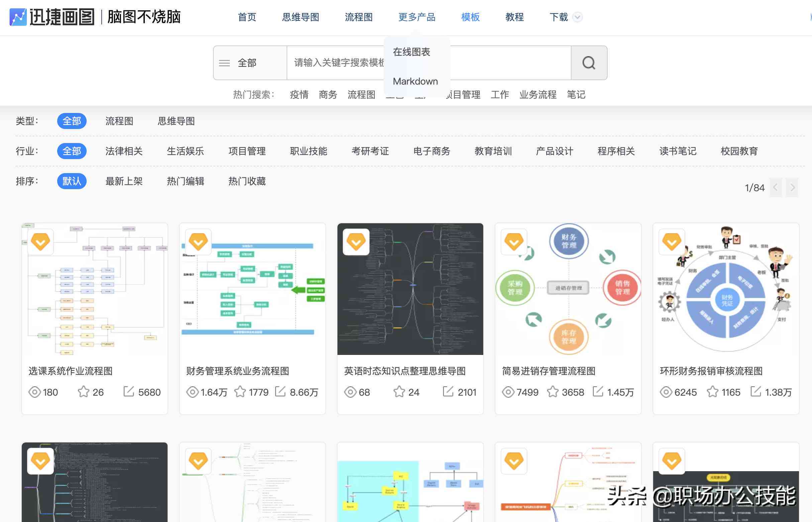Viewport: 812px width, 522px height.
Task: Open the 全部 search category dropdown
Action: pyautogui.click(x=250, y=63)
